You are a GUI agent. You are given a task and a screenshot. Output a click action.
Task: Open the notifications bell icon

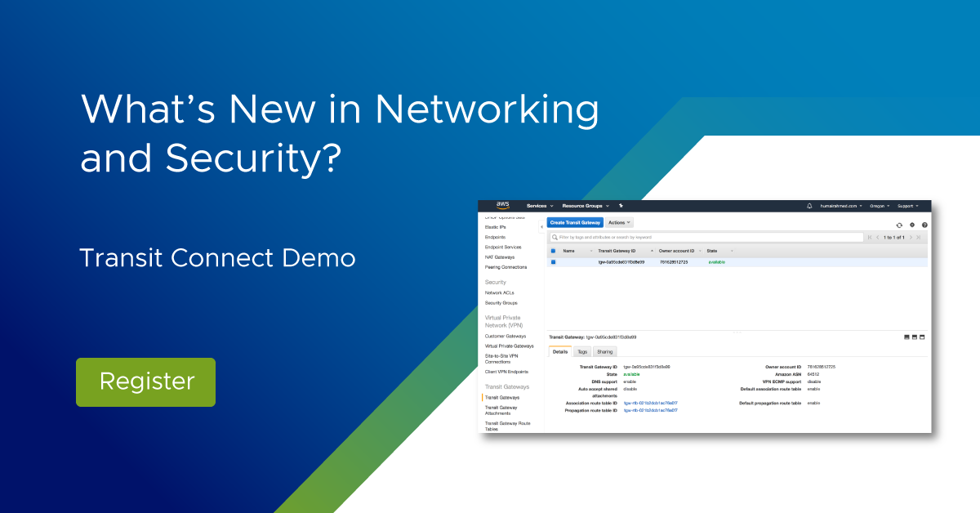[809, 206]
